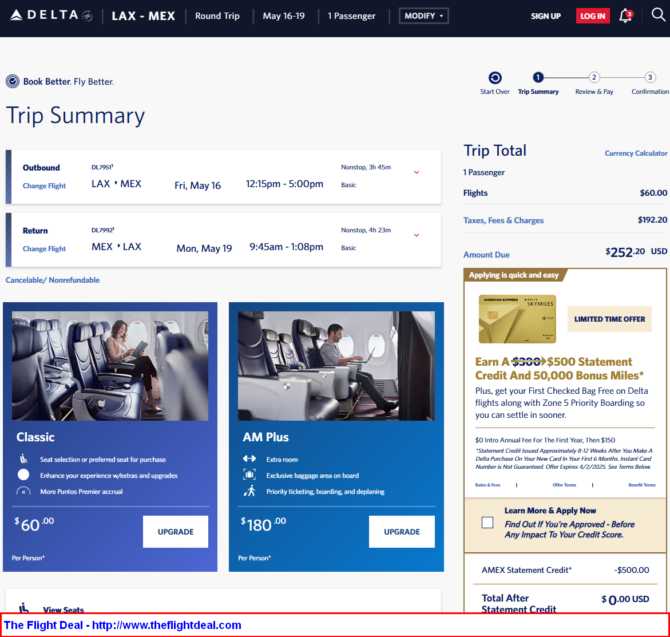The image size is (670, 637).
Task: Click the Book Better badge icon
Action: (x=12, y=81)
